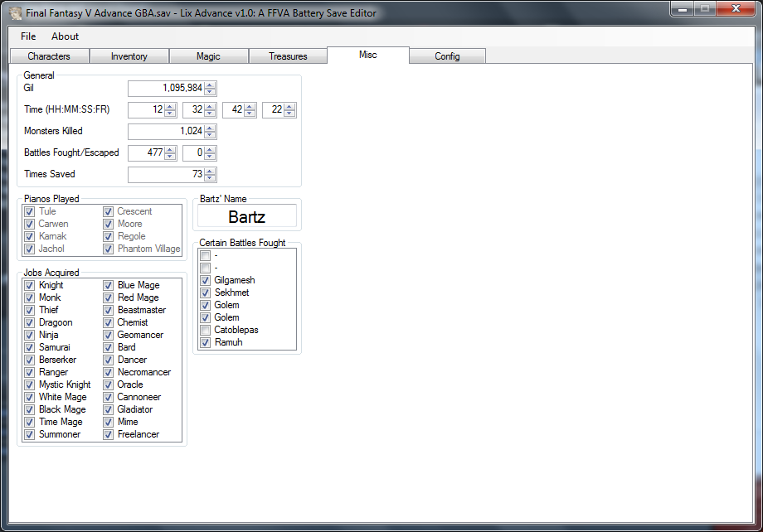Toggle Karnak piano checkbox
The height and width of the screenshot is (532, 763).
click(30, 236)
